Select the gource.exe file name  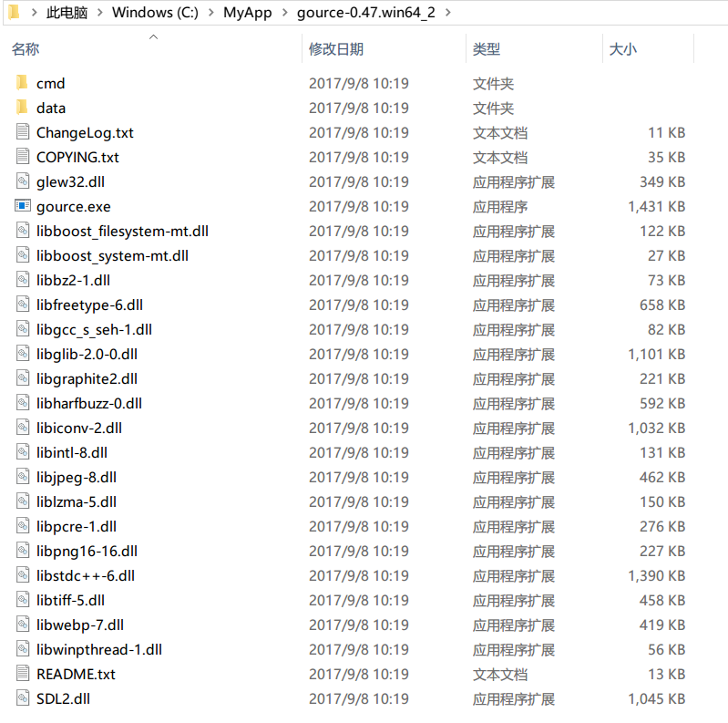click(74, 206)
